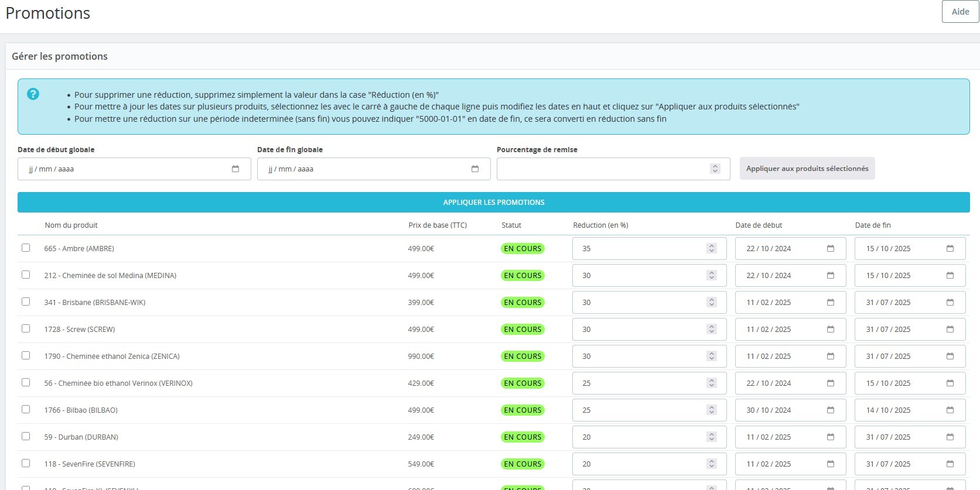Open start date calendar for Brisbane row
The height and width of the screenshot is (490, 980).
[x=831, y=302]
